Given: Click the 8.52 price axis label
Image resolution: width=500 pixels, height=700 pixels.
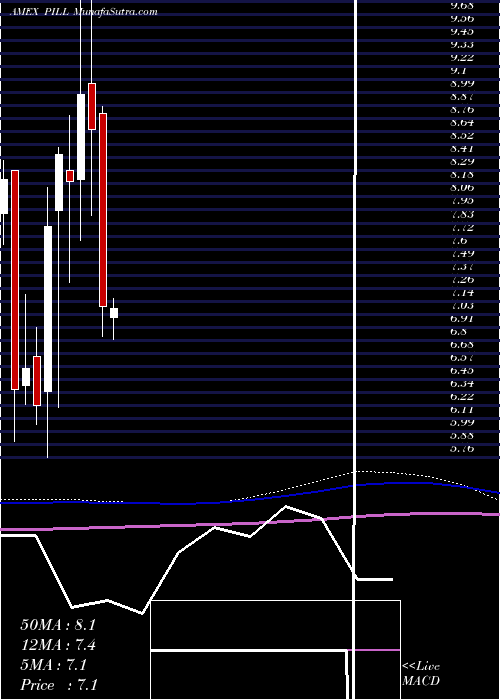Looking at the screenshot, I should (462, 136).
